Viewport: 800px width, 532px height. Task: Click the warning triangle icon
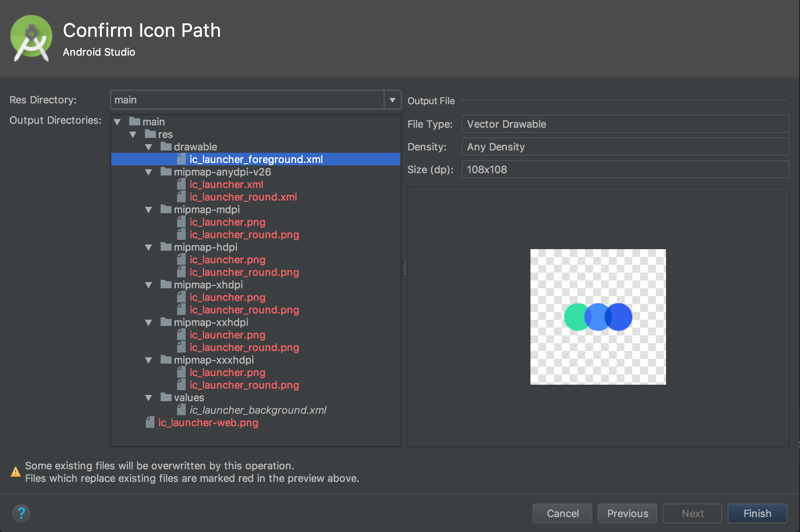16,472
